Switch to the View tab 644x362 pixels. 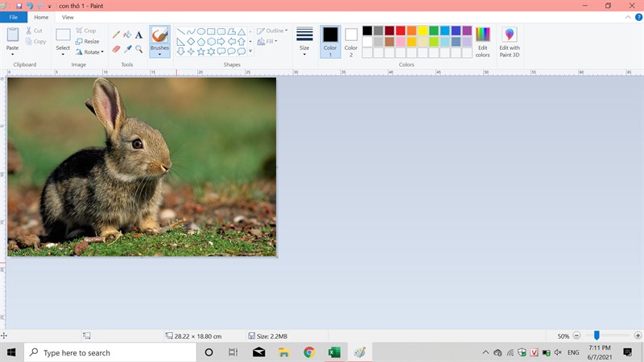[x=68, y=17]
